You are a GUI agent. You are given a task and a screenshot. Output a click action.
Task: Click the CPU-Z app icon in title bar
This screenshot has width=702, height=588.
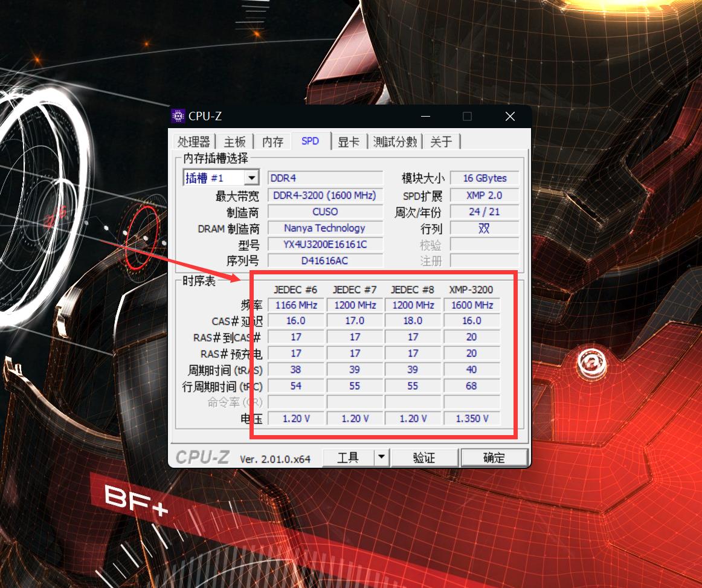(x=178, y=116)
